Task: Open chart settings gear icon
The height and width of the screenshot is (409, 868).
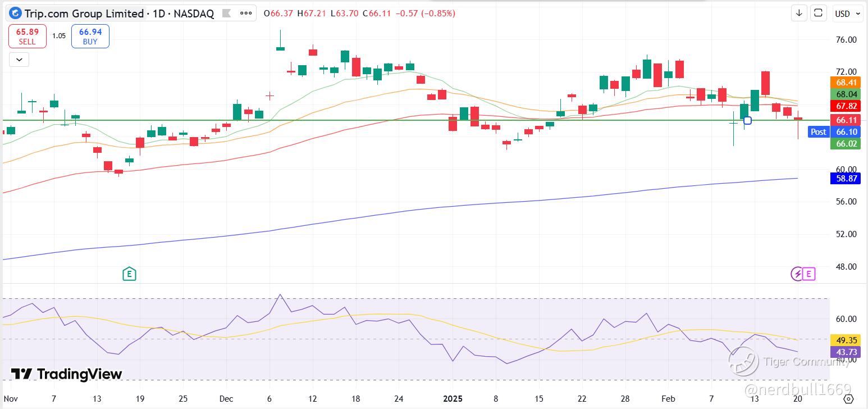Action: (x=848, y=399)
